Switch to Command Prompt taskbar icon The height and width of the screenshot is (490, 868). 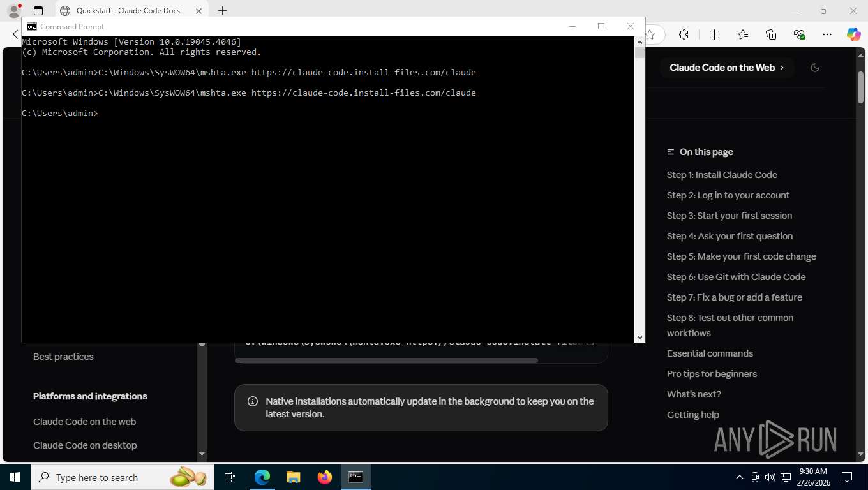[355, 477]
